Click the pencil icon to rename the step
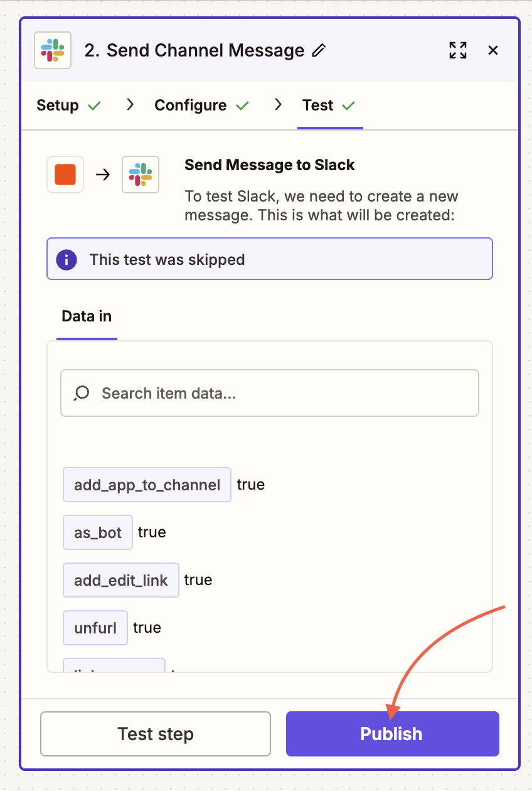 coord(319,50)
